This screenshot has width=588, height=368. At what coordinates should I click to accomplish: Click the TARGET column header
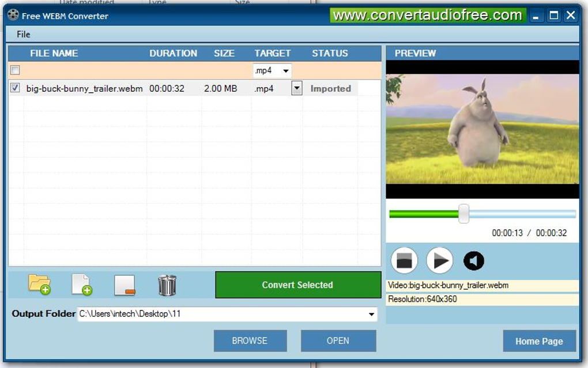coord(273,53)
